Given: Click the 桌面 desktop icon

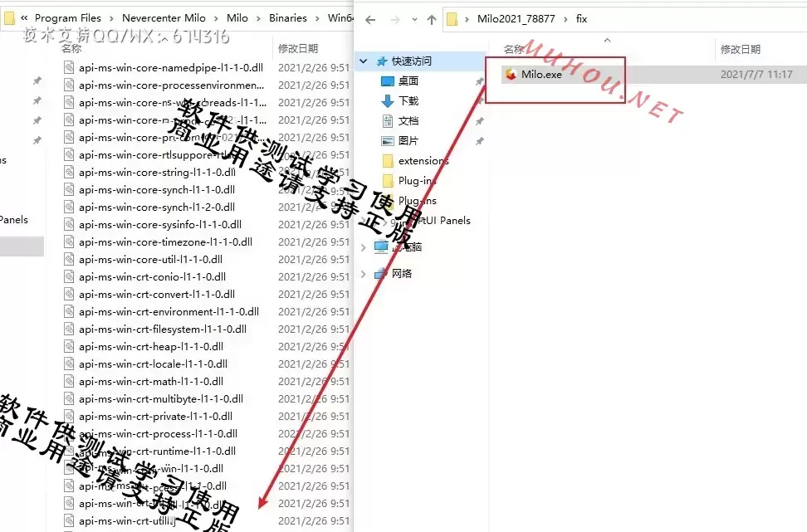Looking at the screenshot, I should (388, 81).
